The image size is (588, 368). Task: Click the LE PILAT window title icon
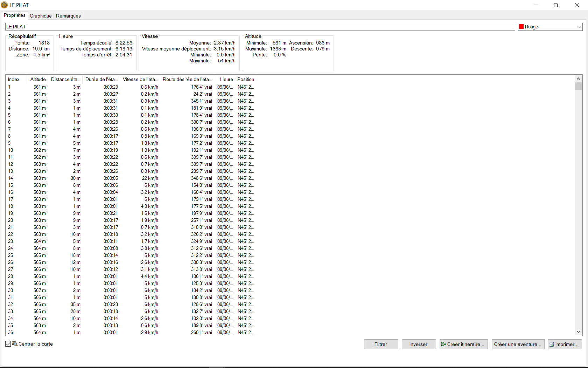pyautogui.click(x=4, y=5)
